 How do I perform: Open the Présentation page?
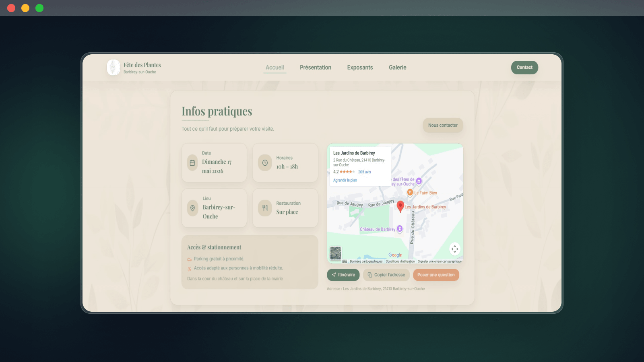316,68
